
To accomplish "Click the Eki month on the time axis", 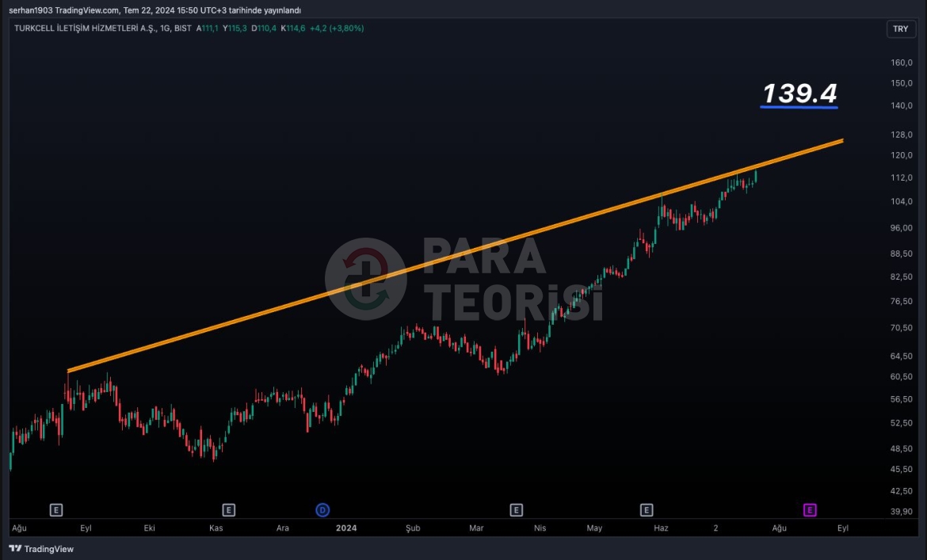I will 150,528.
